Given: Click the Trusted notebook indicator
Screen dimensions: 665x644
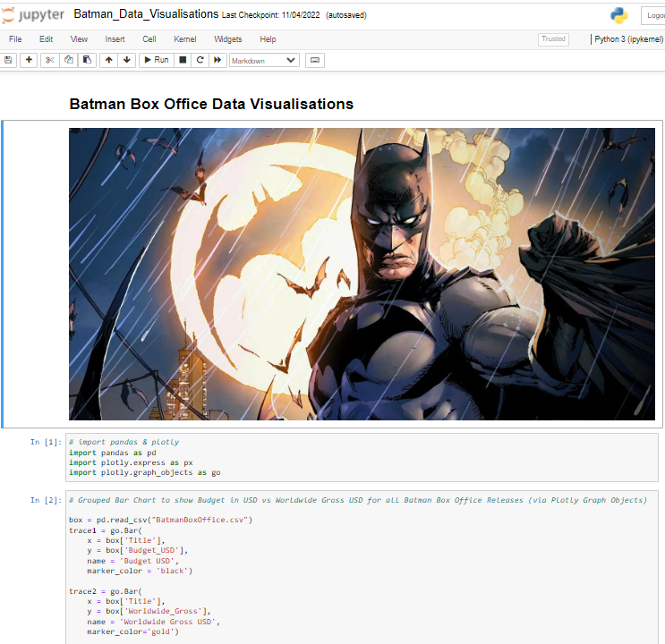Looking at the screenshot, I should pos(553,39).
